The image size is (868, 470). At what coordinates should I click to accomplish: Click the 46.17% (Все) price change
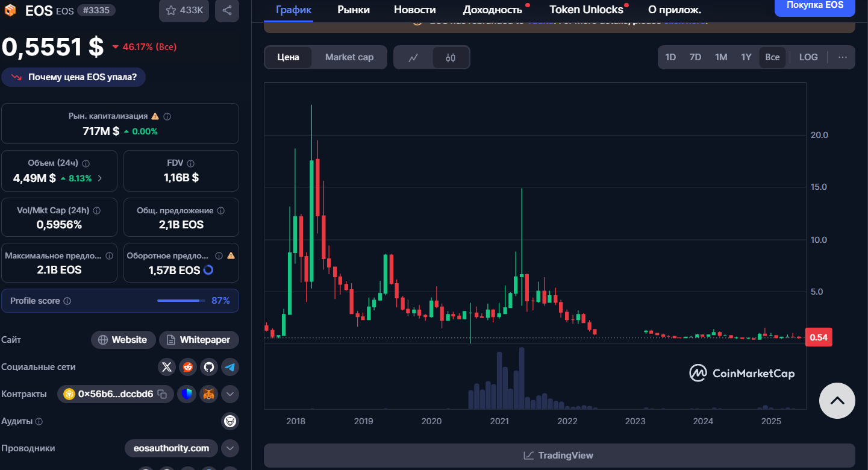pos(144,46)
